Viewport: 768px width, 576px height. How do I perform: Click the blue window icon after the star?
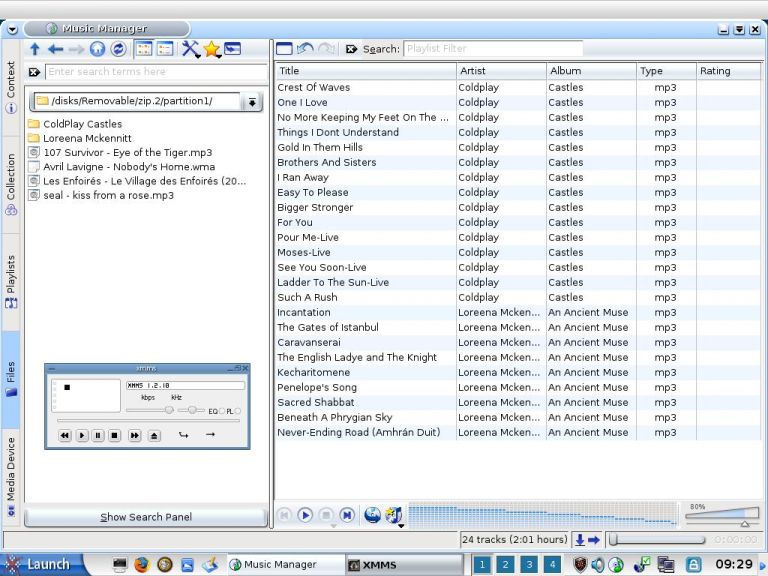232,49
